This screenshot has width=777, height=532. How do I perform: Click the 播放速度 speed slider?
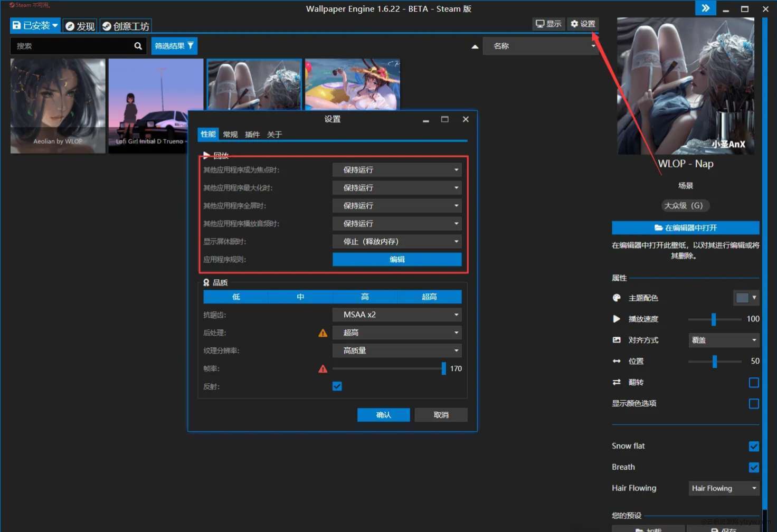[715, 319]
